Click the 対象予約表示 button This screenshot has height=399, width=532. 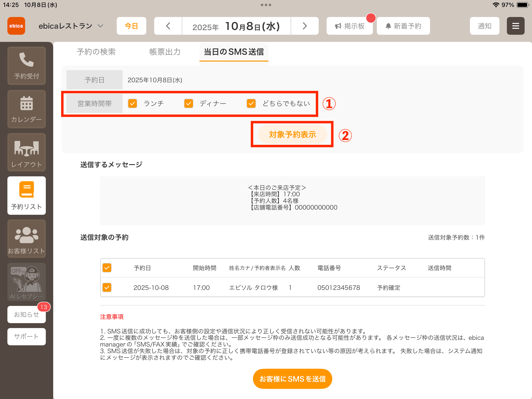pyautogui.click(x=292, y=134)
